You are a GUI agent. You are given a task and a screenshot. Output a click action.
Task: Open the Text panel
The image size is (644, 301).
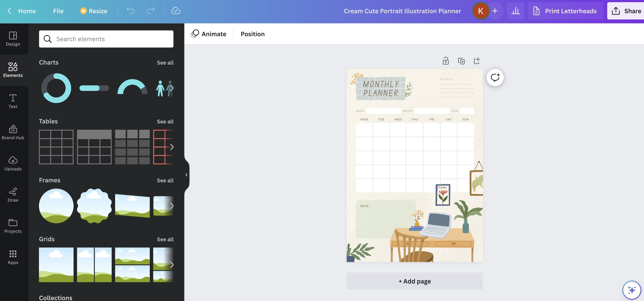[13, 101]
